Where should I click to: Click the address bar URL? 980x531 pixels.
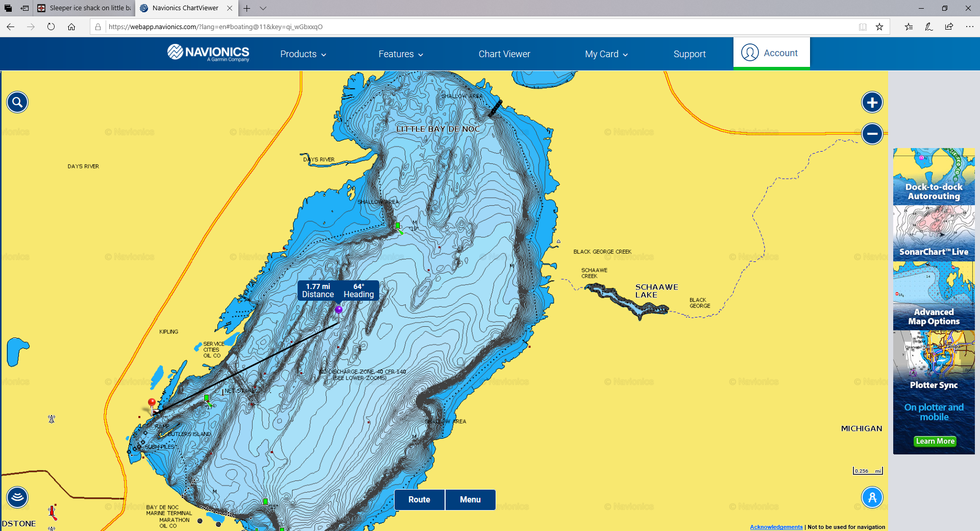click(x=215, y=27)
